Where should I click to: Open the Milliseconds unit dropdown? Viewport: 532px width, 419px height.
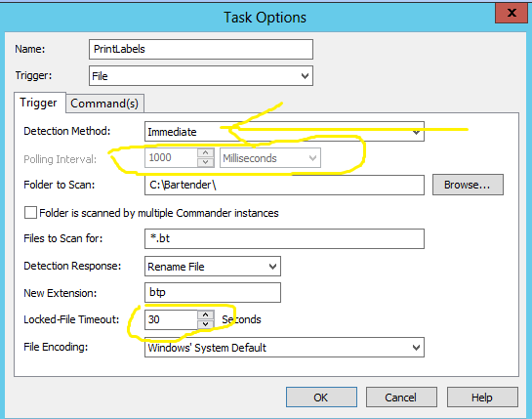coord(270,158)
